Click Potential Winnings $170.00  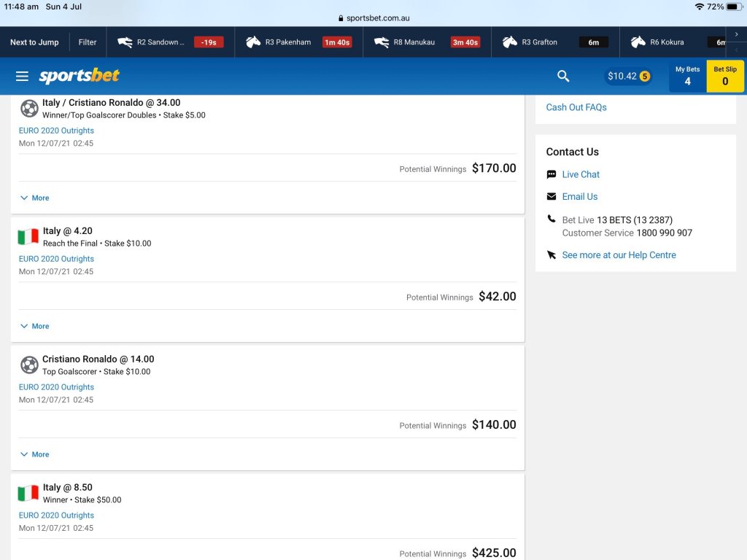point(457,168)
